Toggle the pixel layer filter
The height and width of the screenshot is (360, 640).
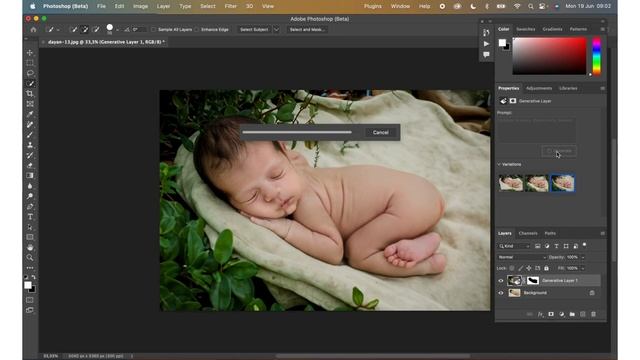click(538, 246)
